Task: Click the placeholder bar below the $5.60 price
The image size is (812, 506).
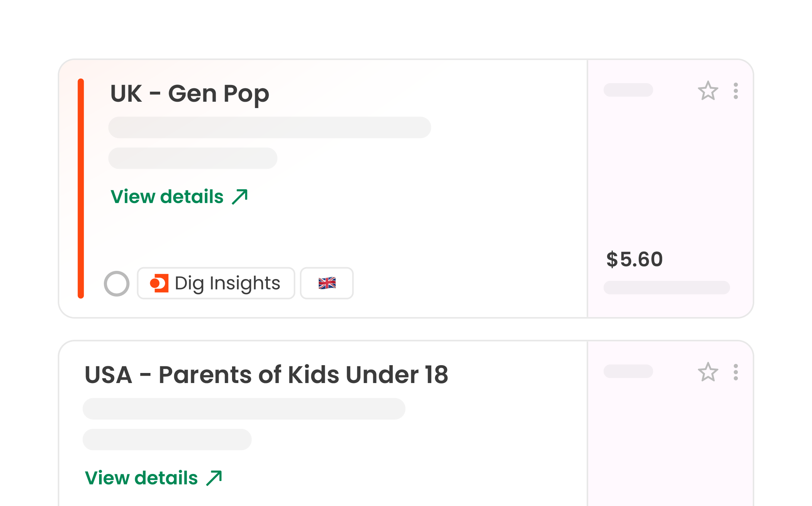Action: 666,288
